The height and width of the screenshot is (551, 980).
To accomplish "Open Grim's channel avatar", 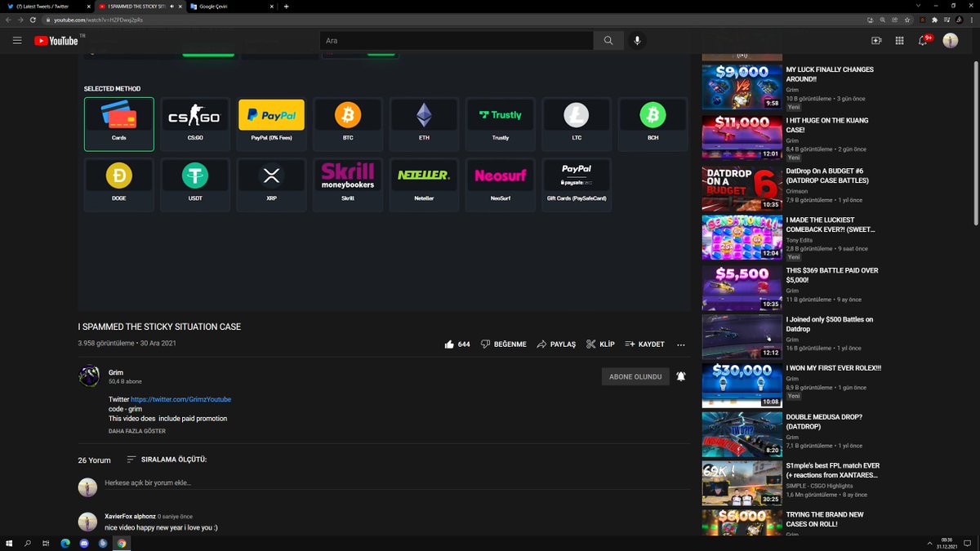I will pos(88,376).
